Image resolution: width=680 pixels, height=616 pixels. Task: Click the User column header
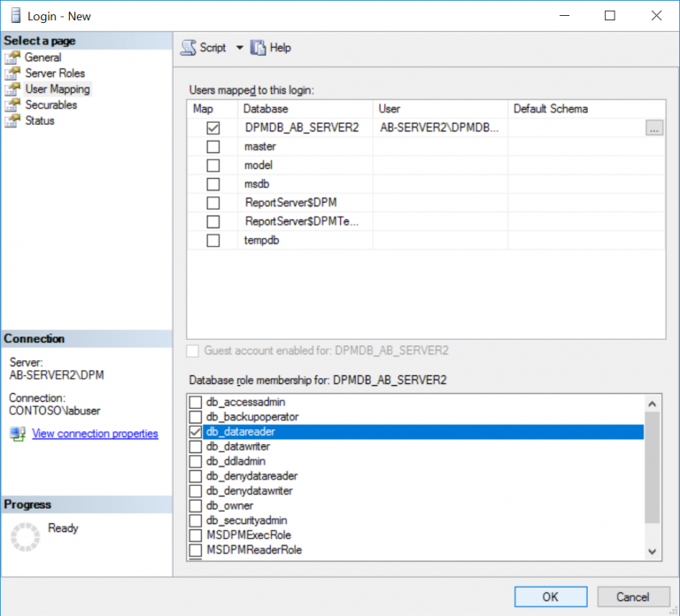click(x=440, y=109)
